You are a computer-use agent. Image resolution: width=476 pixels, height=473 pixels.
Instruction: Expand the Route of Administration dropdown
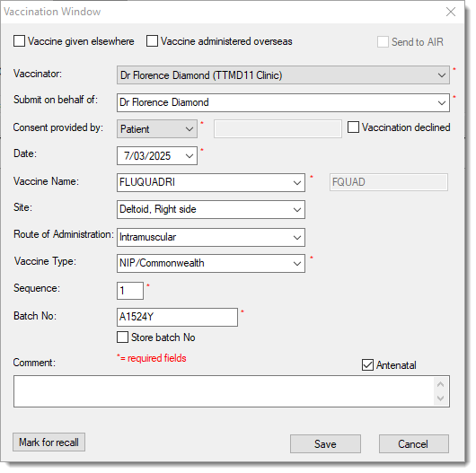click(297, 237)
